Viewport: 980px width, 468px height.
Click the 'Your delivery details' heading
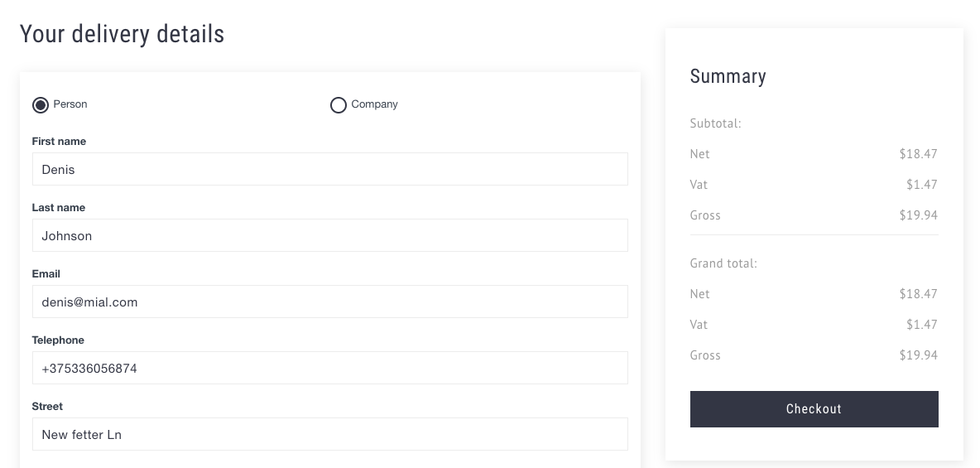(x=122, y=34)
